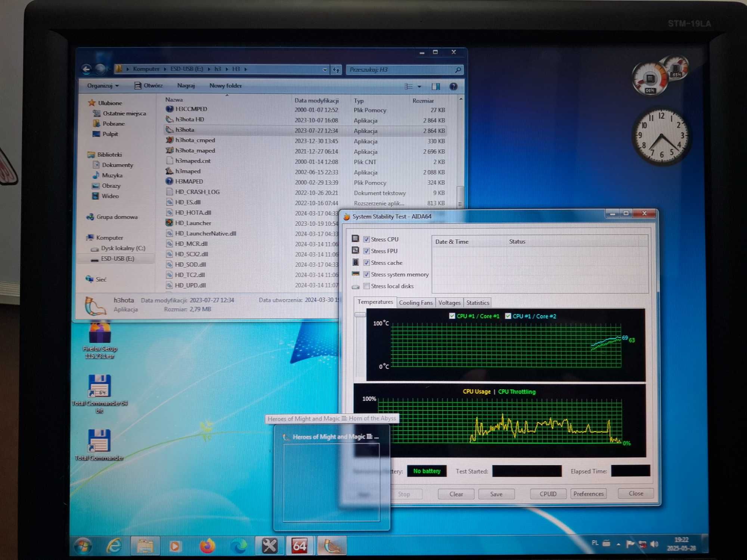Expand the Komputer breadcrumb arrow

(x=165, y=69)
